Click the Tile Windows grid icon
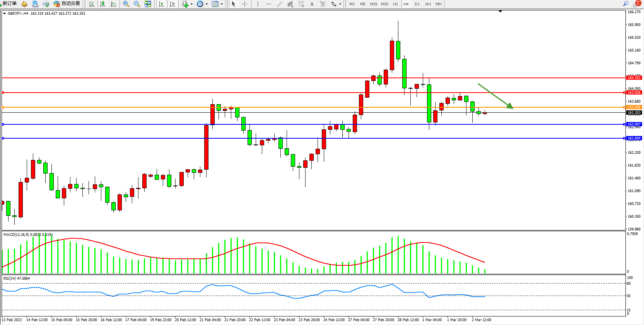This screenshot has width=644, height=325. tap(148, 4)
